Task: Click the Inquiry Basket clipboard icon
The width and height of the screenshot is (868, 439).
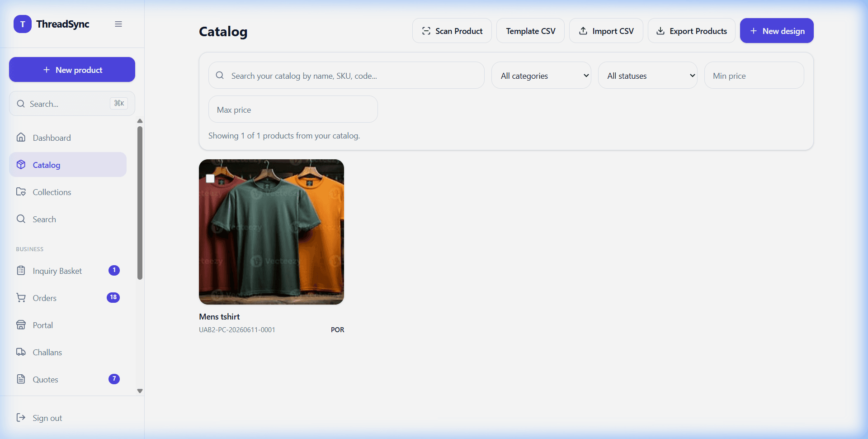Action: [x=21, y=271]
